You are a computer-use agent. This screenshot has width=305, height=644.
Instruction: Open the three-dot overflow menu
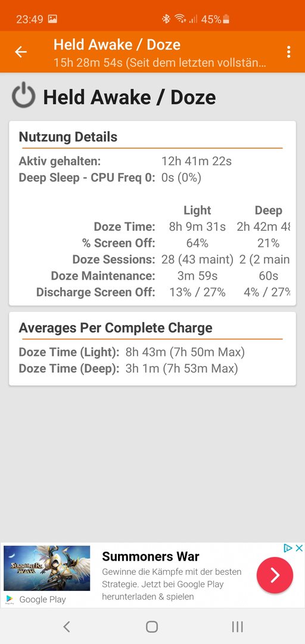point(288,52)
